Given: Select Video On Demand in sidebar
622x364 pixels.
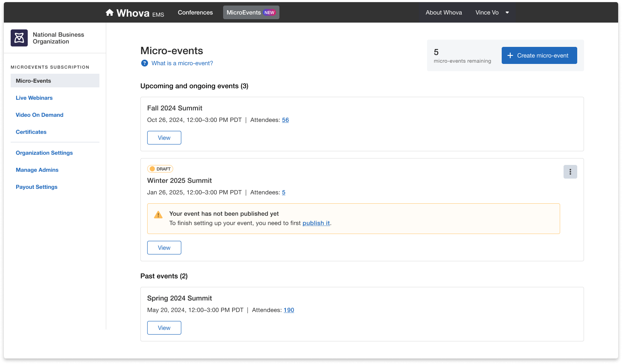Looking at the screenshot, I should [40, 115].
